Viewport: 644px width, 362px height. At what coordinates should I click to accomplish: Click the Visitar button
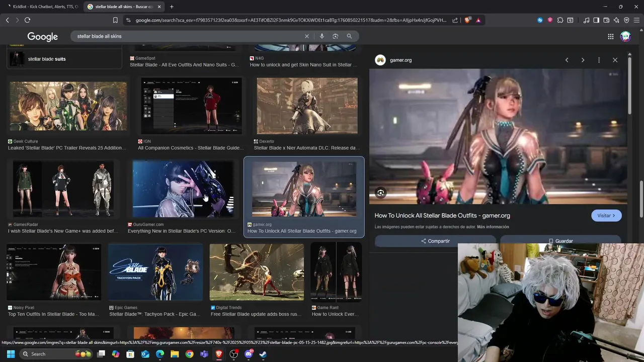pos(606,216)
